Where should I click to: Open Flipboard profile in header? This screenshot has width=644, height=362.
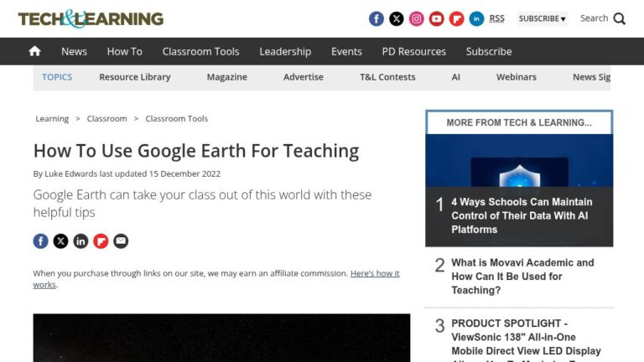(456, 19)
